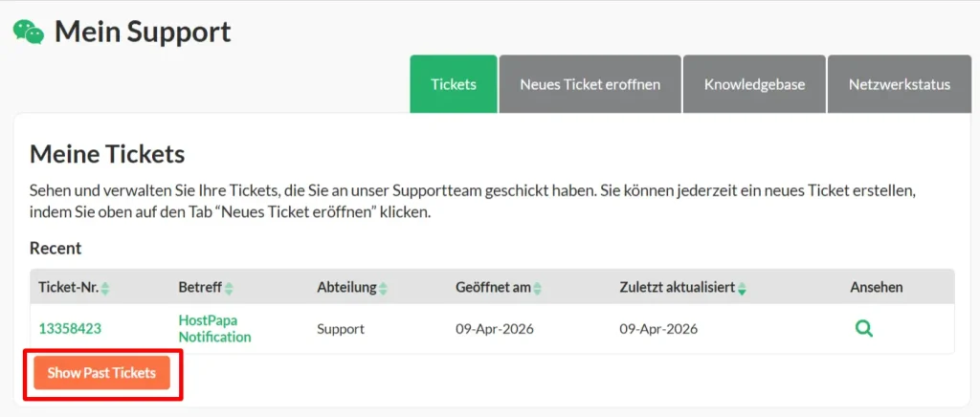Sort tickets by Ticket-Nr. arrow icon
This screenshot has height=417, width=980.
pyautogui.click(x=105, y=288)
